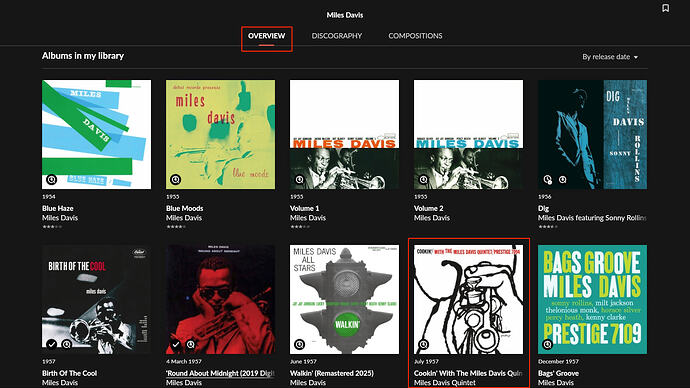Open the Compositions tab

point(415,36)
